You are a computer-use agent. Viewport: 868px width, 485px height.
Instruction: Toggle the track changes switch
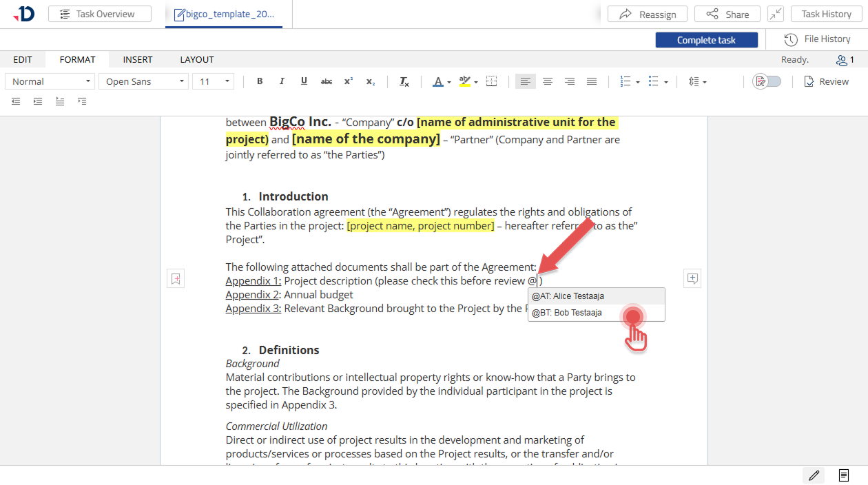(x=767, y=81)
